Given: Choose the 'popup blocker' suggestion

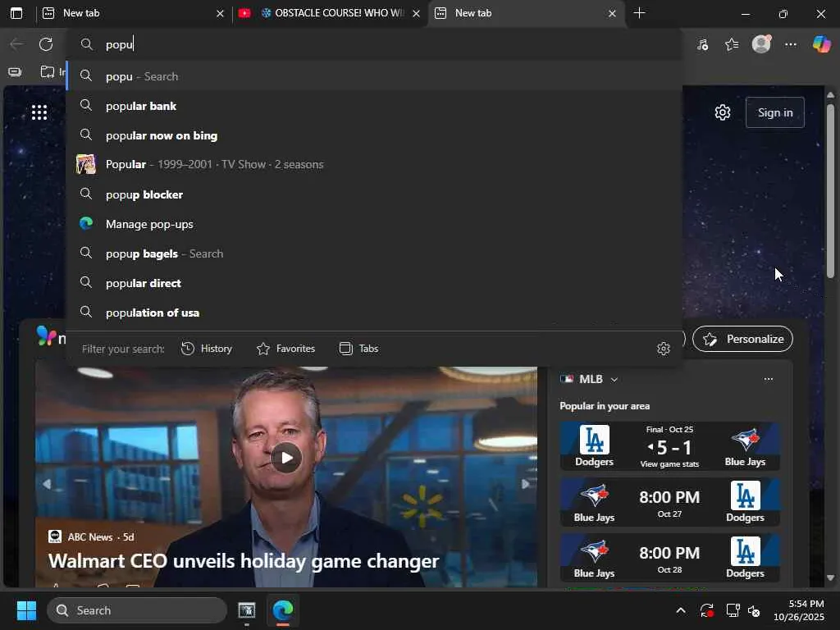Looking at the screenshot, I should [374, 194].
